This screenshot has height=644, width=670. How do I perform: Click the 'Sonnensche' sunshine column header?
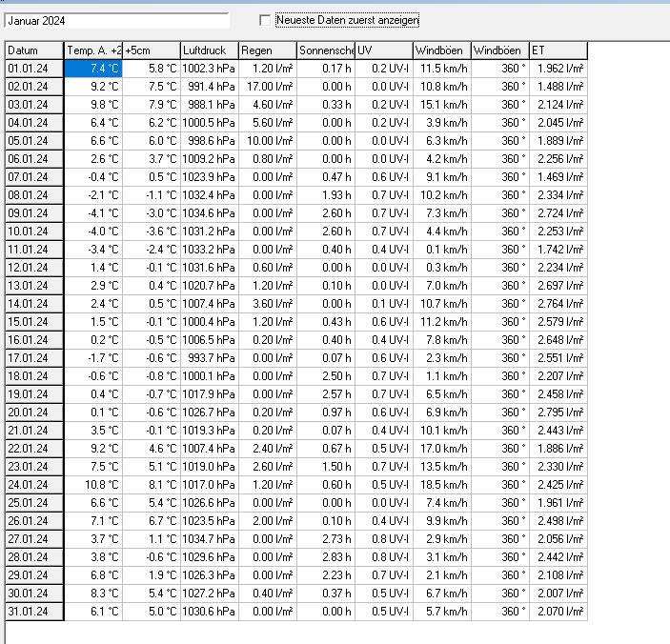tap(326, 50)
